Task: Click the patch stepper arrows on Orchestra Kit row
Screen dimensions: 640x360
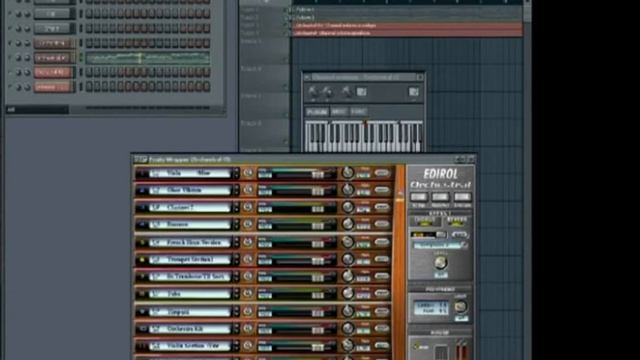Action: pyautogui.click(x=236, y=329)
